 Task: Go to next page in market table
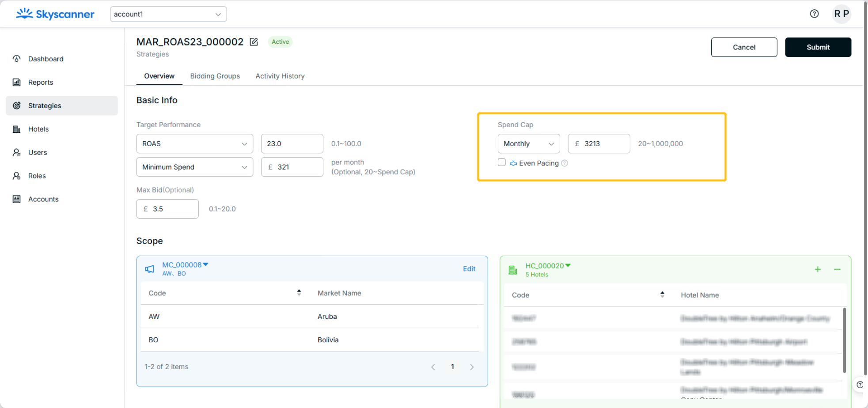click(x=472, y=367)
